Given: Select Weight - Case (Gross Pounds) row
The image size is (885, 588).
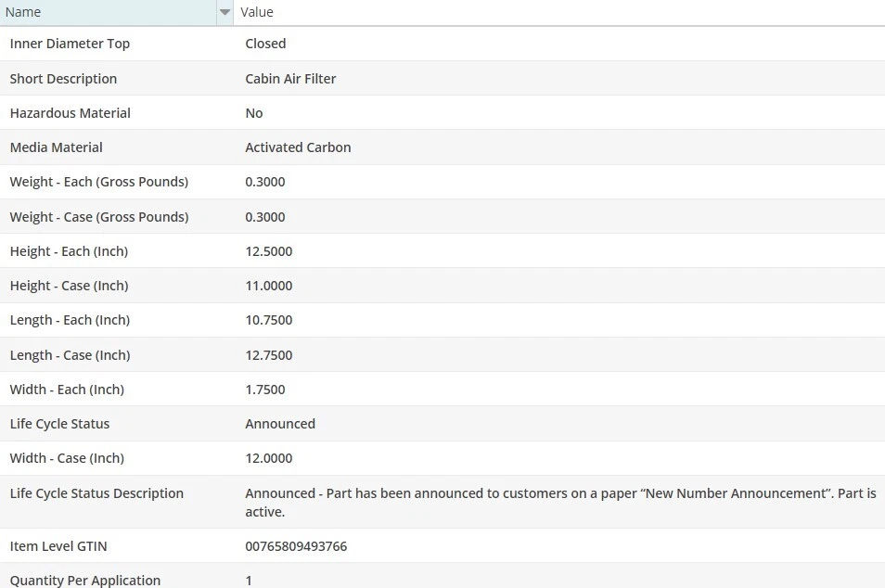Looking at the screenshot, I should click(99, 217).
